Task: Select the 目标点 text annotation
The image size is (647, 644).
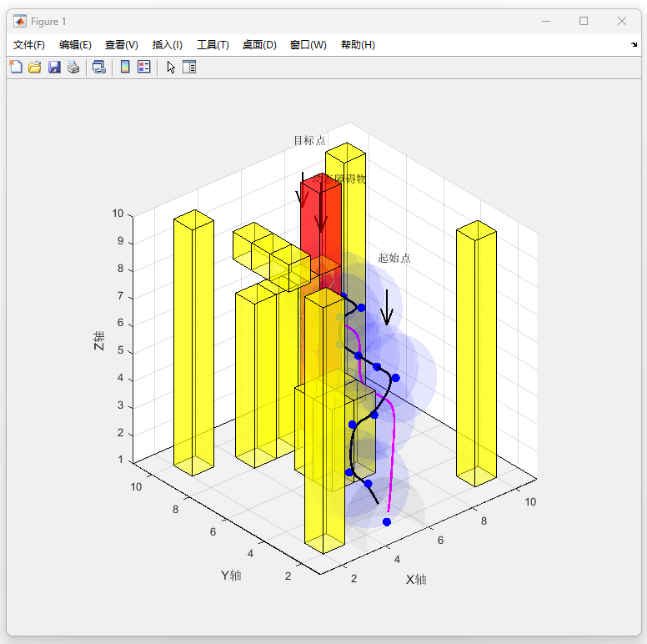Action: click(x=309, y=140)
